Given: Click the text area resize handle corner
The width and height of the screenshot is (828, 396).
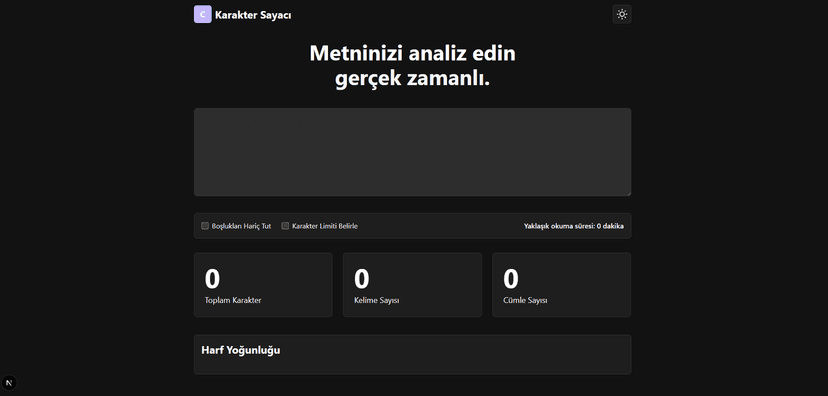Looking at the screenshot, I should (x=628, y=193).
